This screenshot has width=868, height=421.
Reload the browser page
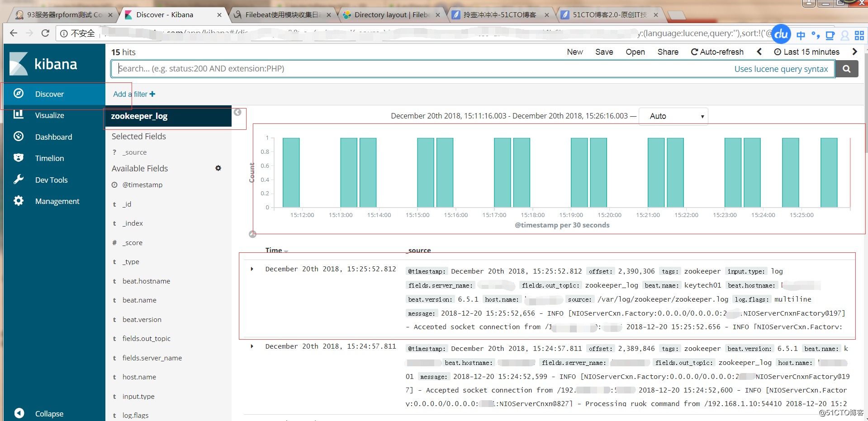pos(45,33)
